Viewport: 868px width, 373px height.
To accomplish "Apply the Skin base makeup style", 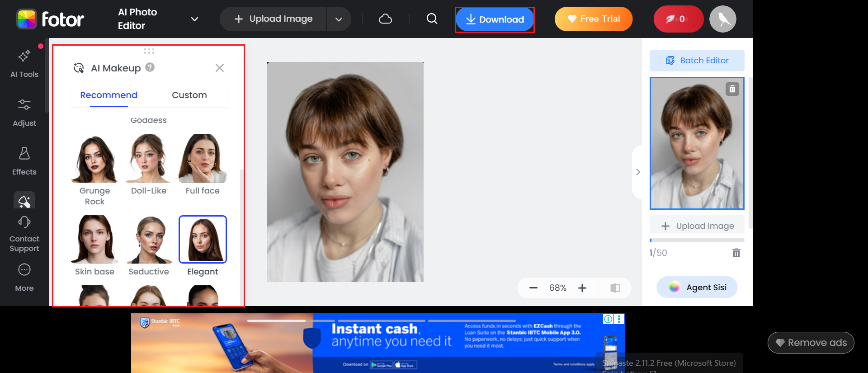I will (94, 246).
